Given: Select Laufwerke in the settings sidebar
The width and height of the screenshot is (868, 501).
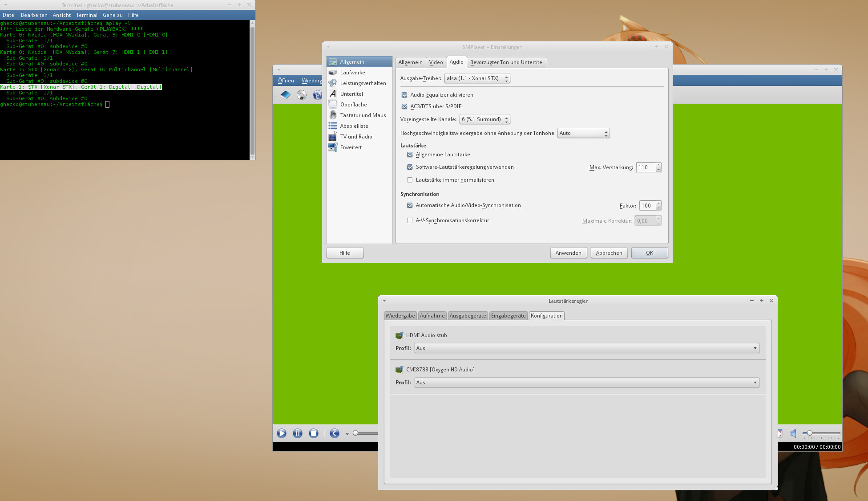Looking at the screenshot, I should point(352,73).
